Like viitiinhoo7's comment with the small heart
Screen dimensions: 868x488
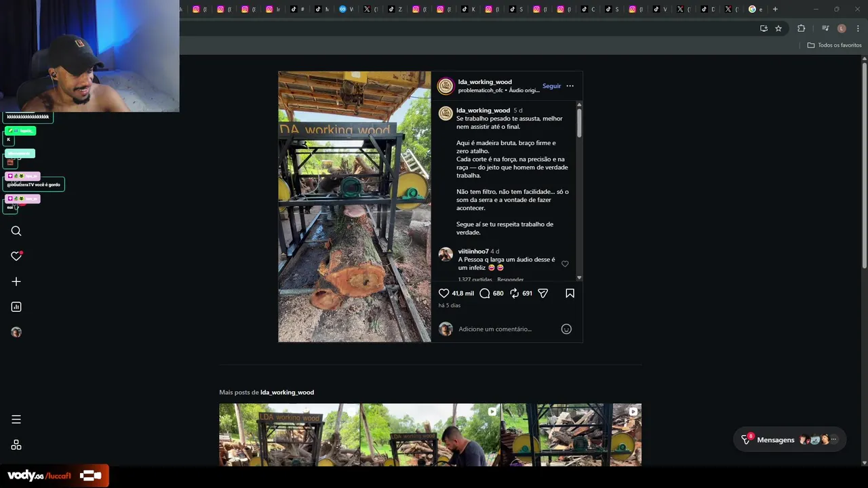[x=565, y=264]
